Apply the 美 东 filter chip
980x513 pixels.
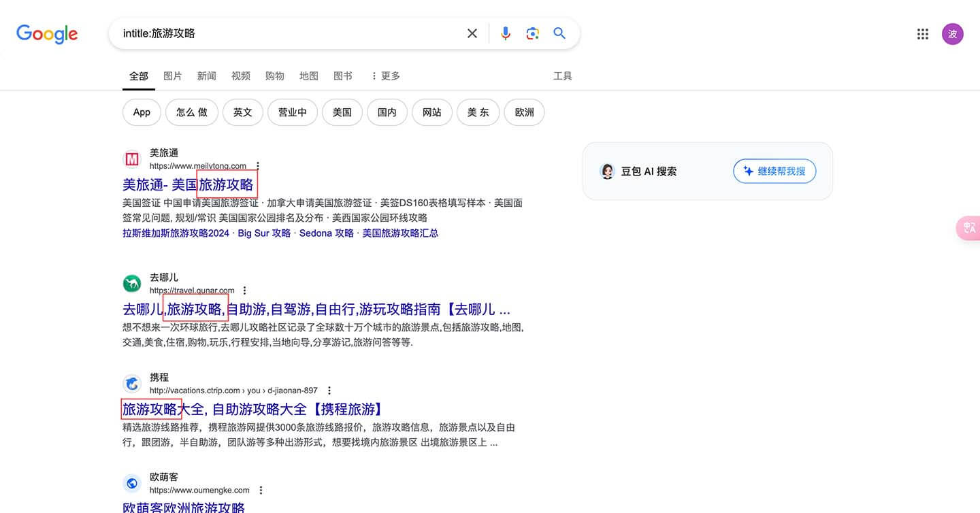tap(478, 112)
